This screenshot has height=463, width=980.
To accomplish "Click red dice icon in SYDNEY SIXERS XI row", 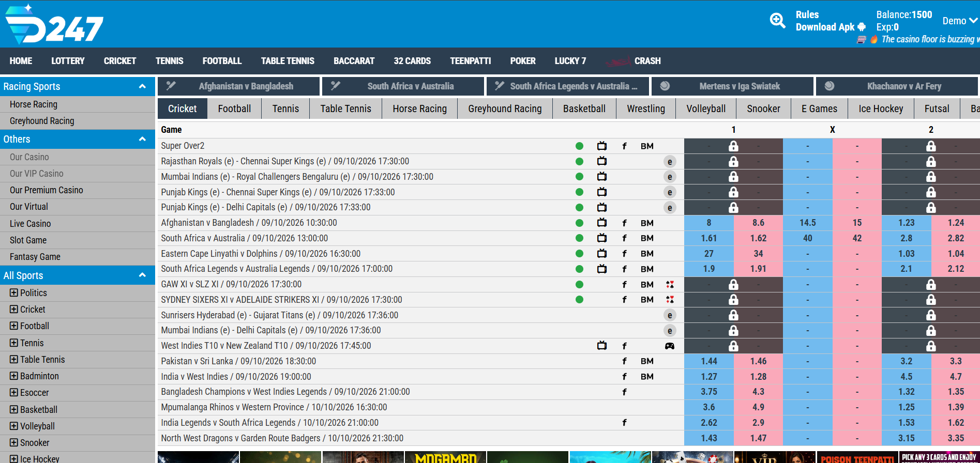I will (x=670, y=300).
